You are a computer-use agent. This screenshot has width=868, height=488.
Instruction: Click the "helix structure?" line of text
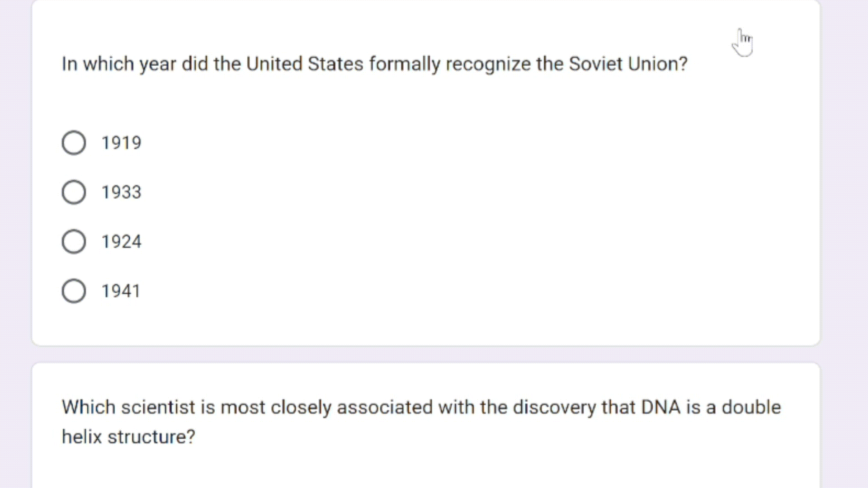128,437
